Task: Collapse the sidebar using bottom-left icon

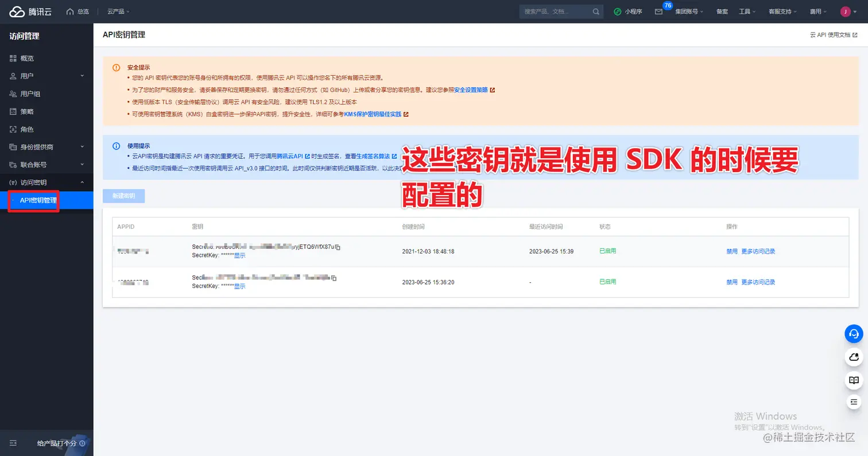Action: pos(13,443)
